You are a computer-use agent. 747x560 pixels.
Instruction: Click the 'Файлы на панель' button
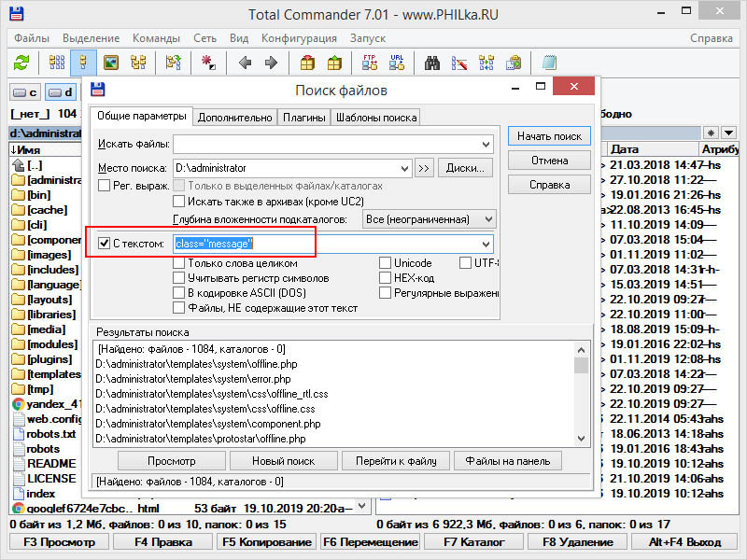[x=507, y=461]
